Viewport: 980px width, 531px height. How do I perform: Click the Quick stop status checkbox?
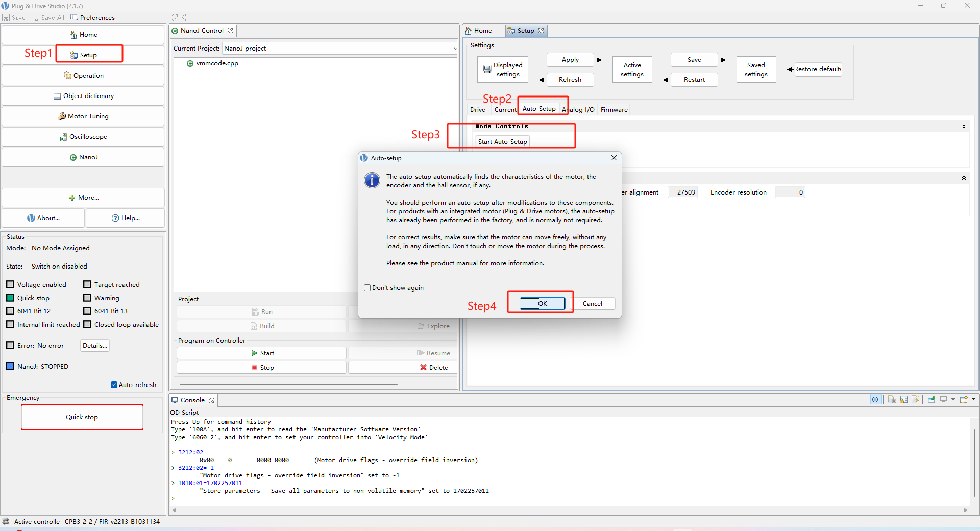tap(10, 298)
